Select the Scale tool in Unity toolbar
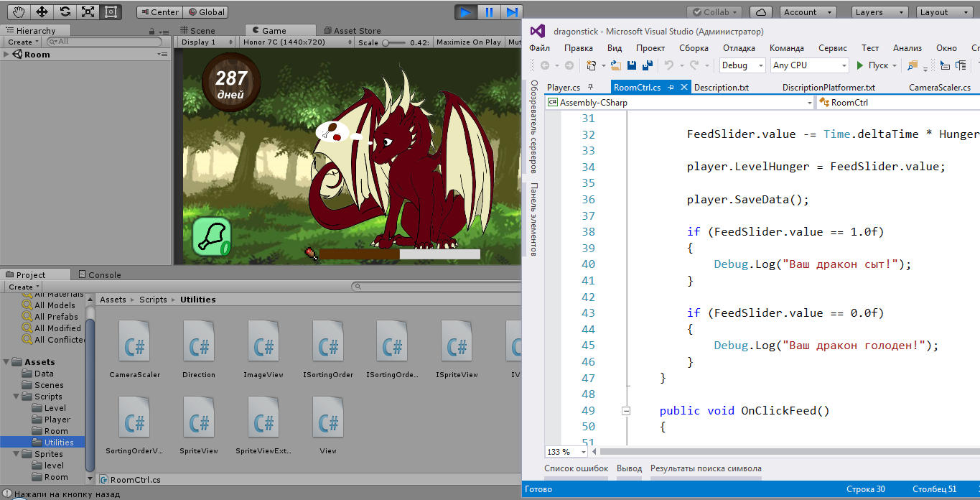 coord(88,11)
